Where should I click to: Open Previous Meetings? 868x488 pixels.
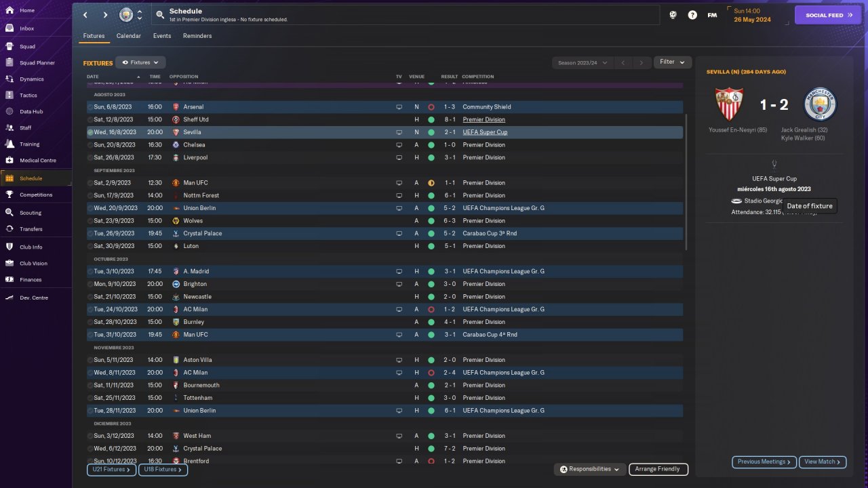coord(764,462)
